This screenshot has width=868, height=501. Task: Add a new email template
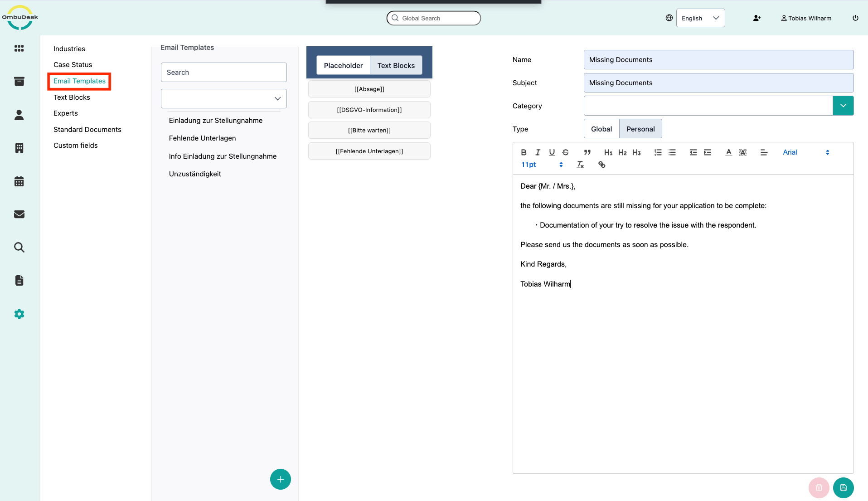click(x=280, y=479)
